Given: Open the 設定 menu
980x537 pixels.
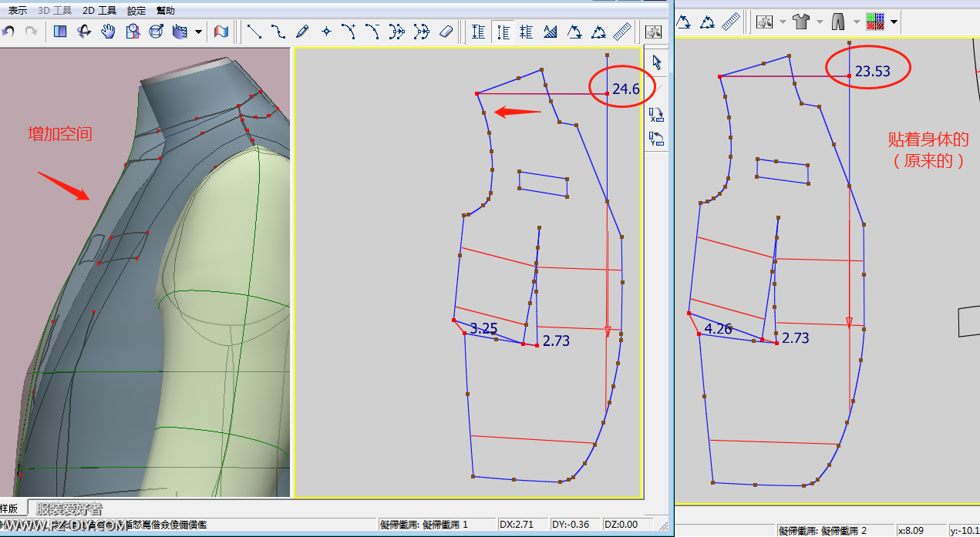Looking at the screenshot, I should (136, 11).
